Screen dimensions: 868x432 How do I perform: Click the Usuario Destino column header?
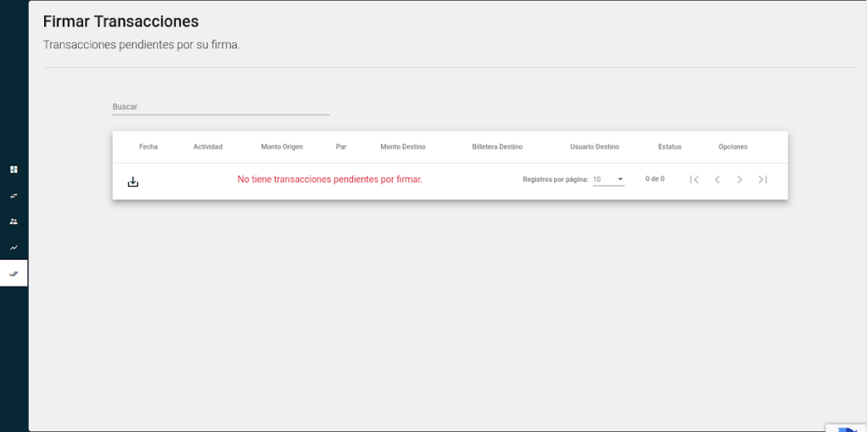click(x=595, y=147)
